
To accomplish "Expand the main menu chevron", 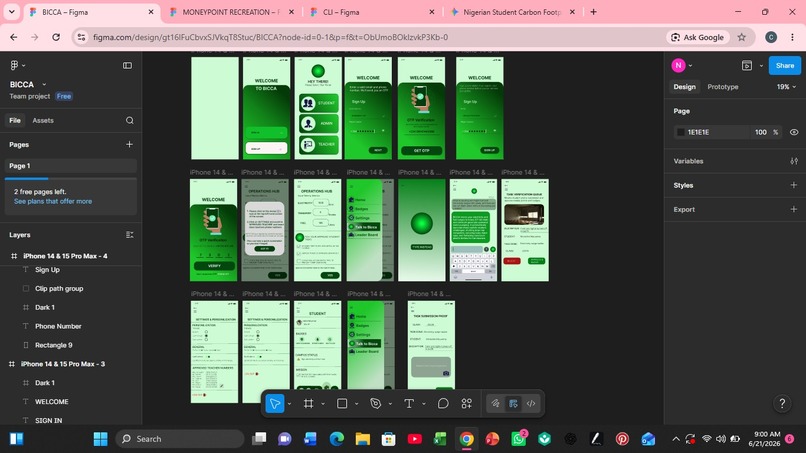I will click(x=24, y=65).
